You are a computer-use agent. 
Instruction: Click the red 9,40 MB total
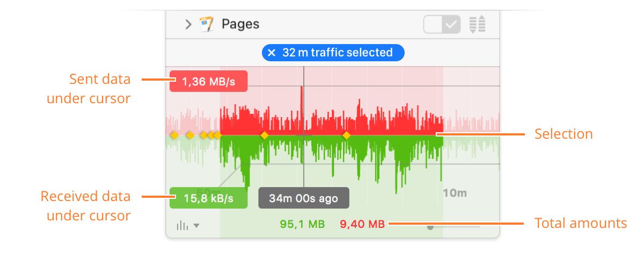362,224
